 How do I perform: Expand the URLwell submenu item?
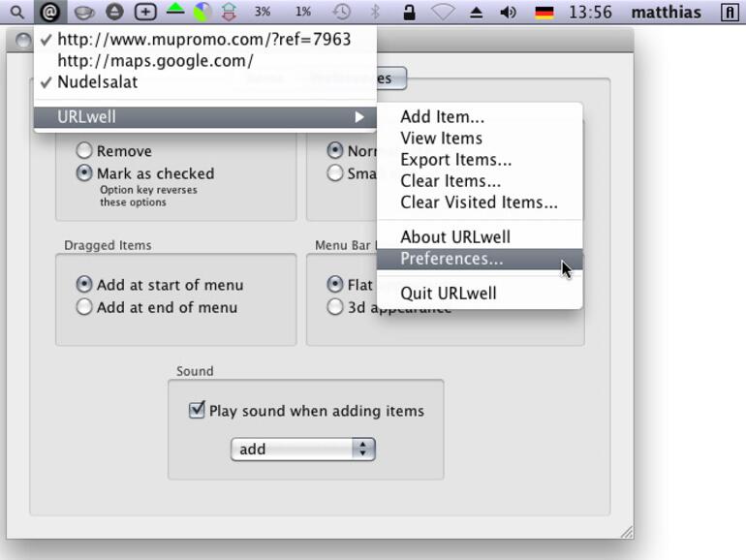point(205,116)
